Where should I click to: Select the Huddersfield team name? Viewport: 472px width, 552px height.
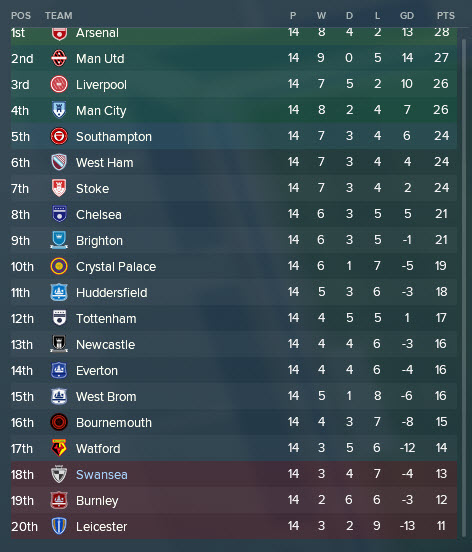click(112, 293)
